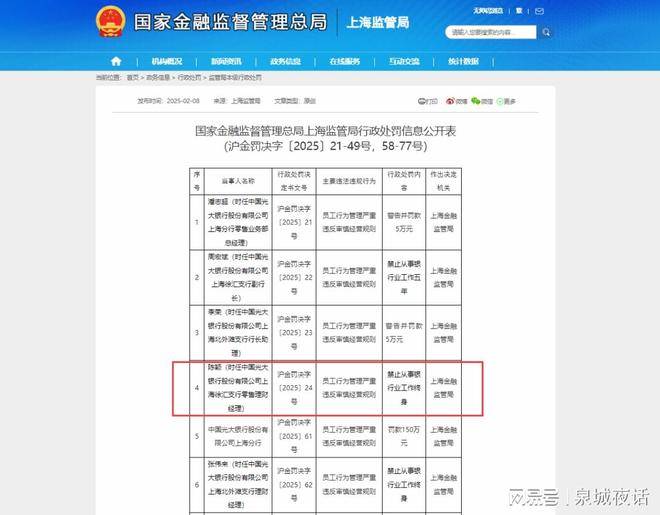Open the 互动交流 navigation menu

point(404,61)
